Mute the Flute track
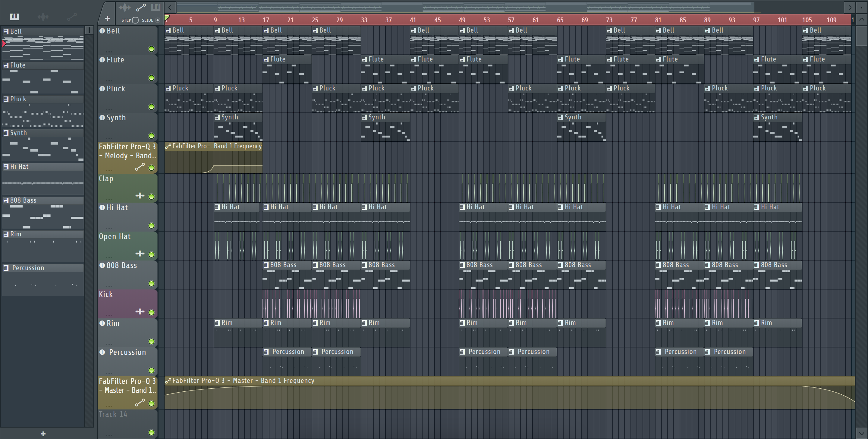This screenshot has width=868, height=439. point(152,78)
